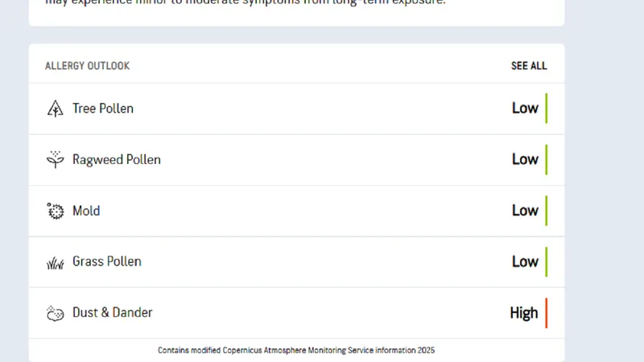Click the Grass Pollen grass icon
The width and height of the screenshot is (644, 362).
[55, 263]
